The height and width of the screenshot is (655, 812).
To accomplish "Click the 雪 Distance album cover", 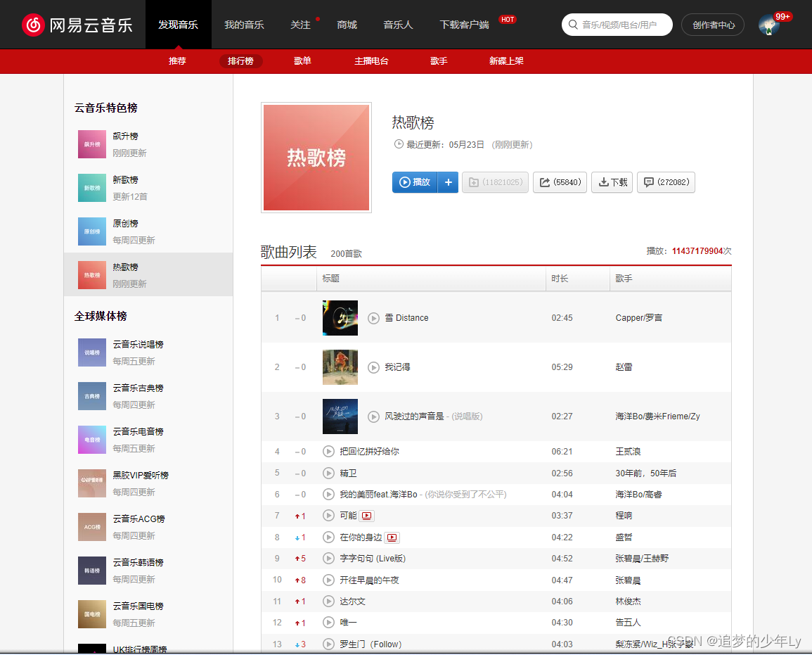I will [340, 318].
